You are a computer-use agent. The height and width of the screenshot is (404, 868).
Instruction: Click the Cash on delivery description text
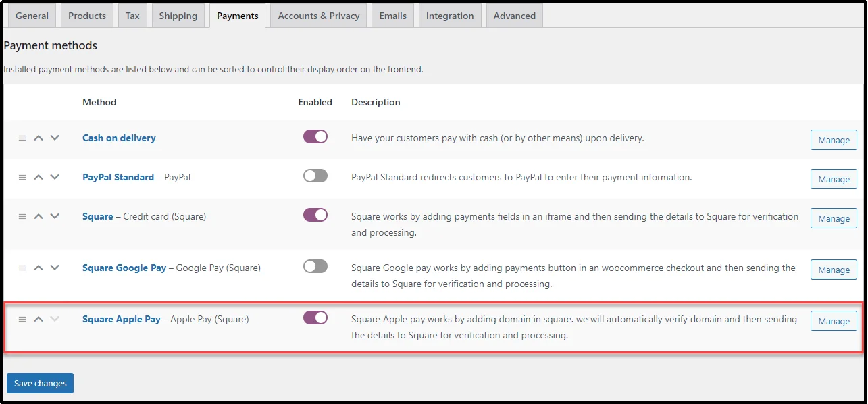click(498, 138)
